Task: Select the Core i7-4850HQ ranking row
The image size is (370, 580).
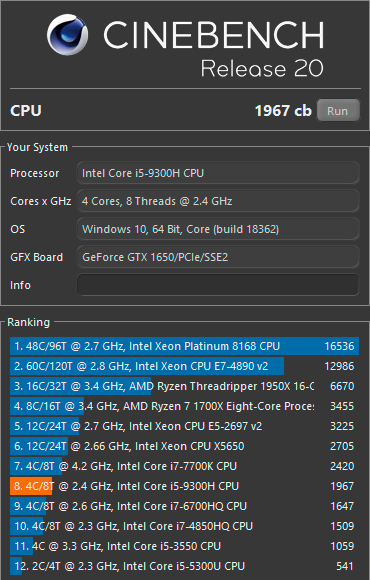Action: coord(184,526)
